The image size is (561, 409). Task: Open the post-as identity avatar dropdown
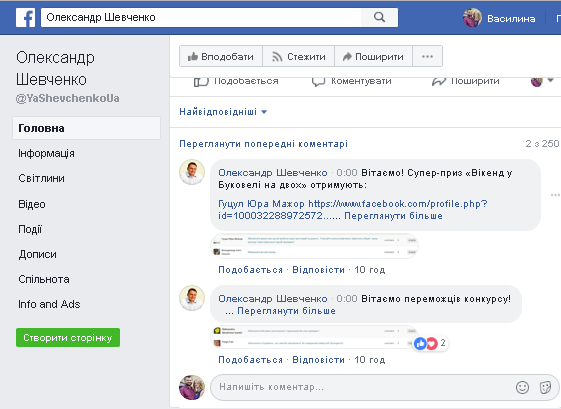pos(542,81)
